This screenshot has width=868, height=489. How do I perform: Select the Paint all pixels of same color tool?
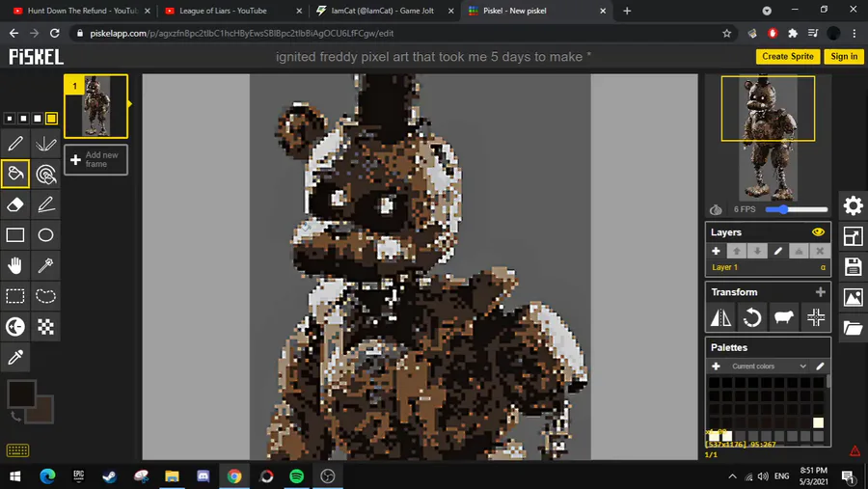tap(45, 174)
